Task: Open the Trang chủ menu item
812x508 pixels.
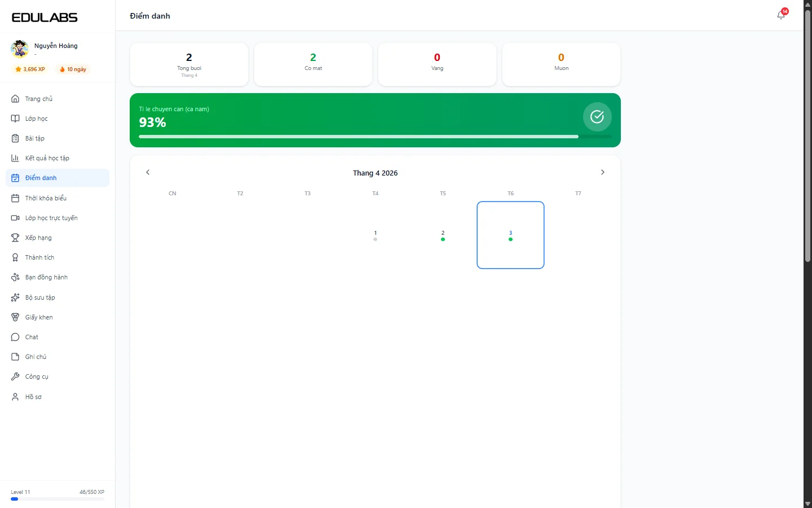Action: pyautogui.click(x=58, y=99)
